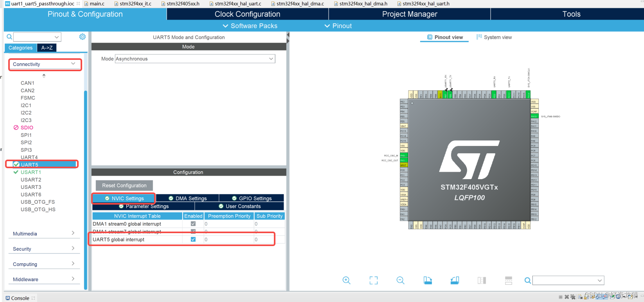Select USART1 in the peripheral list
This screenshot has height=302, width=644.
31,172
